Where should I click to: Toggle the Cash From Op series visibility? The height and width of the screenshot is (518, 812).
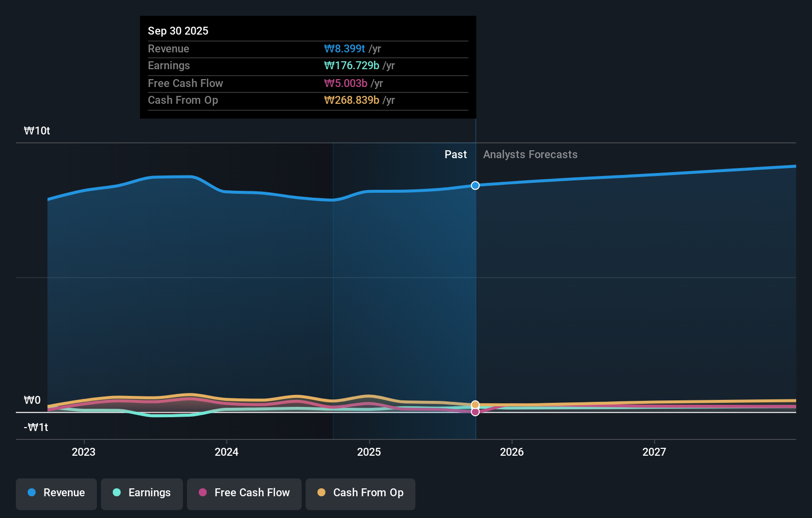360,493
